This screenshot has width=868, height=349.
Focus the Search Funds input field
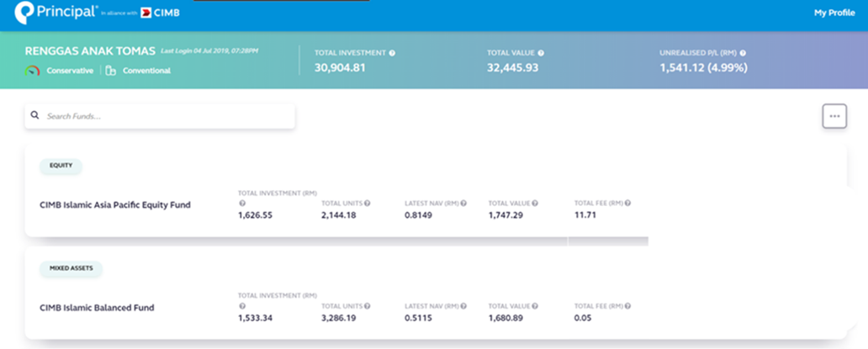point(160,116)
